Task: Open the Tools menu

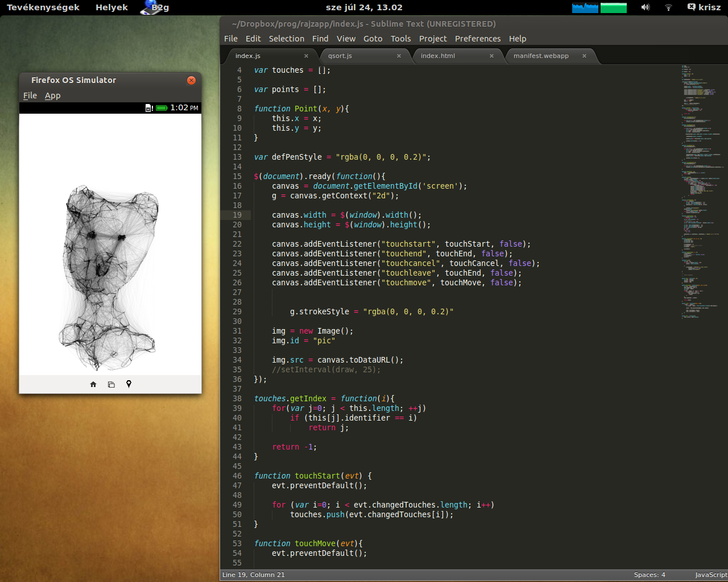Action: pyautogui.click(x=400, y=39)
